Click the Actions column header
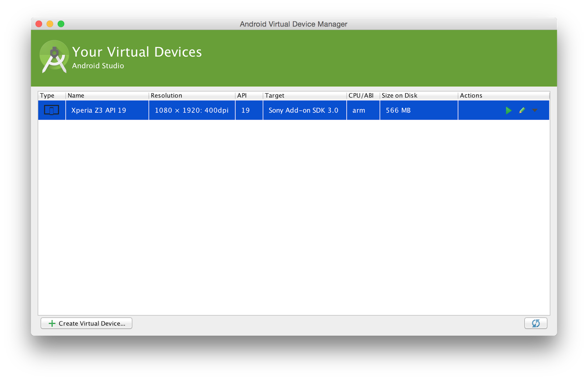 click(x=504, y=96)
